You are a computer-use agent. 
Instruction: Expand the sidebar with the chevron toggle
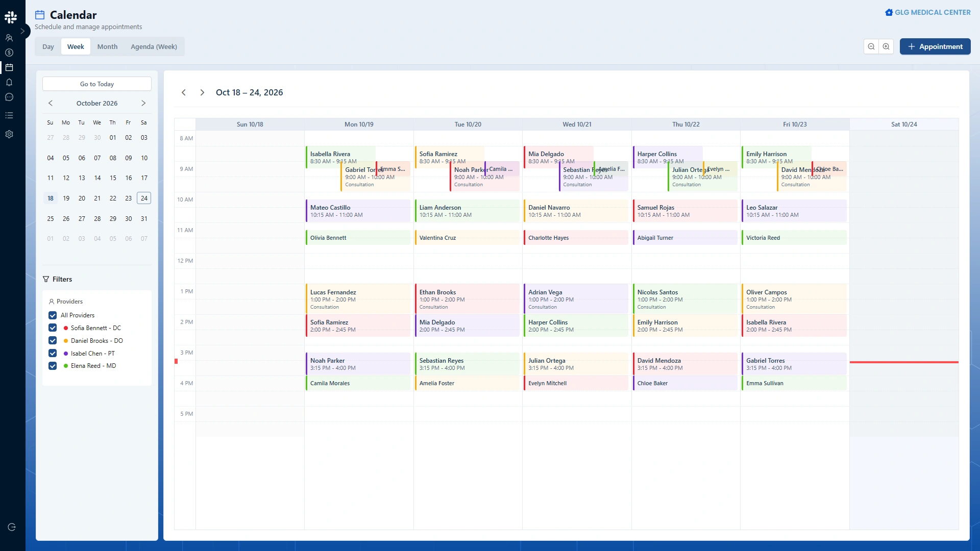[22, 31]
